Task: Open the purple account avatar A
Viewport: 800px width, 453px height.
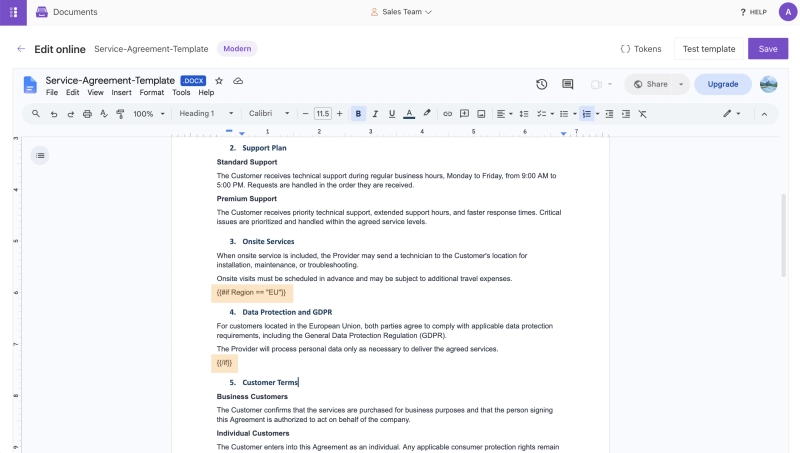Action: click(x=788, y=12)
